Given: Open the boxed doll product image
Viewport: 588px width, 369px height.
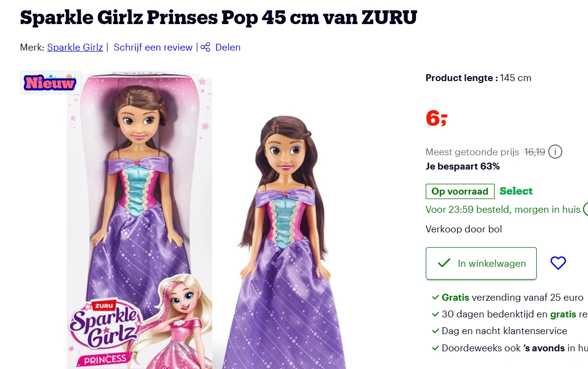Looking at the screenshot, I should click(x=140, y=221).
